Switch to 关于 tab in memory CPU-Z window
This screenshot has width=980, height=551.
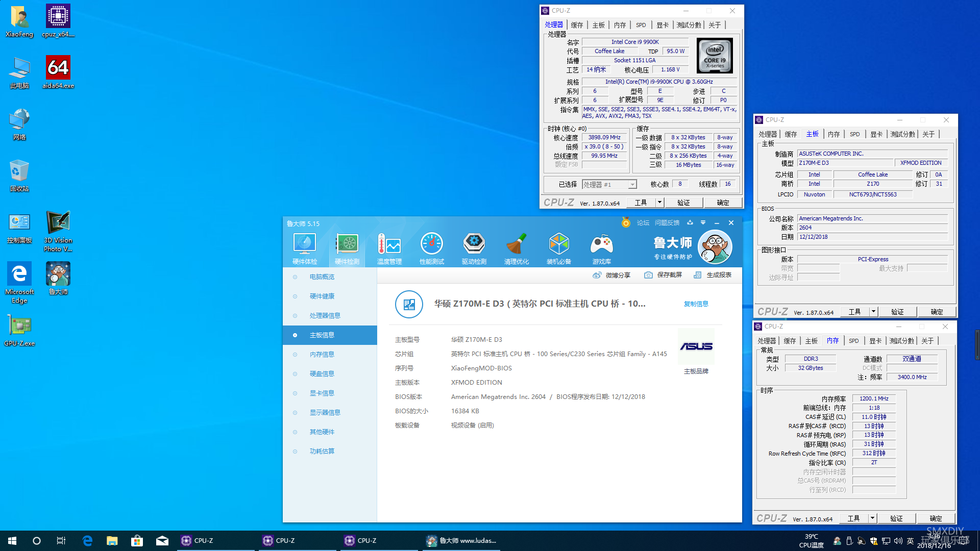click(927, 341)
